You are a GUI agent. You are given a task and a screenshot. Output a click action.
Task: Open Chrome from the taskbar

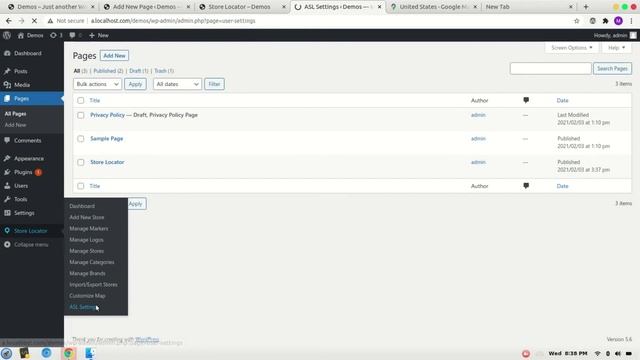(x=69, y=353)
